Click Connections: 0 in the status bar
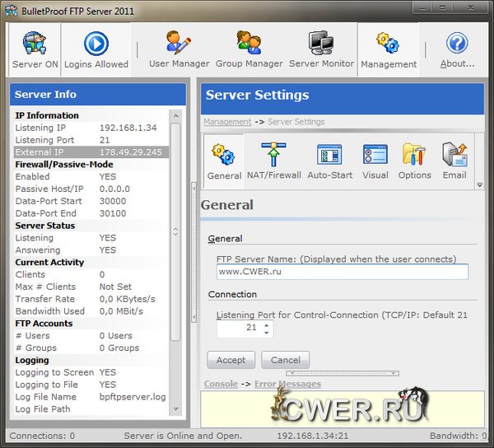Screen dimensions: 494x448 [42, 436]
